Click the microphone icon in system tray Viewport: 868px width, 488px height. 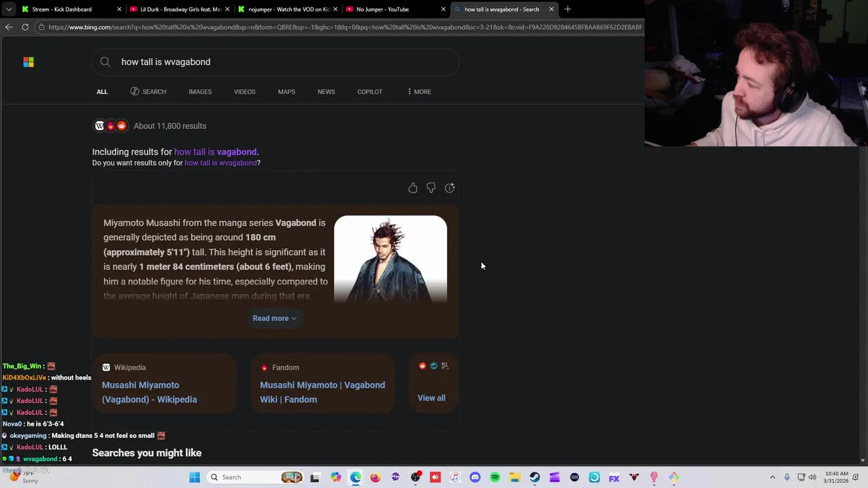coord(787,477)
